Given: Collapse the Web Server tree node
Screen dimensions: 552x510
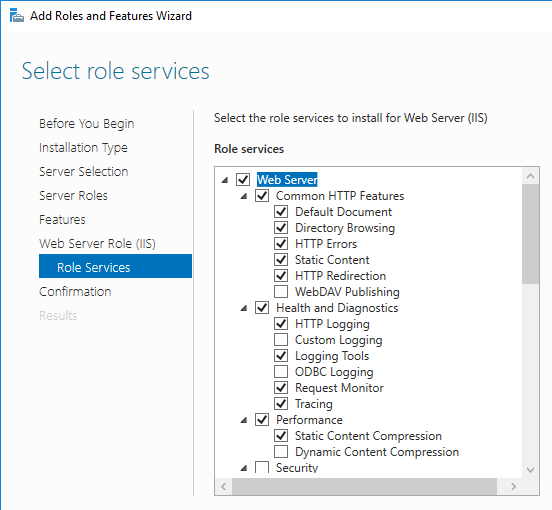Looking at the screenshot, I should pos(225,180).
